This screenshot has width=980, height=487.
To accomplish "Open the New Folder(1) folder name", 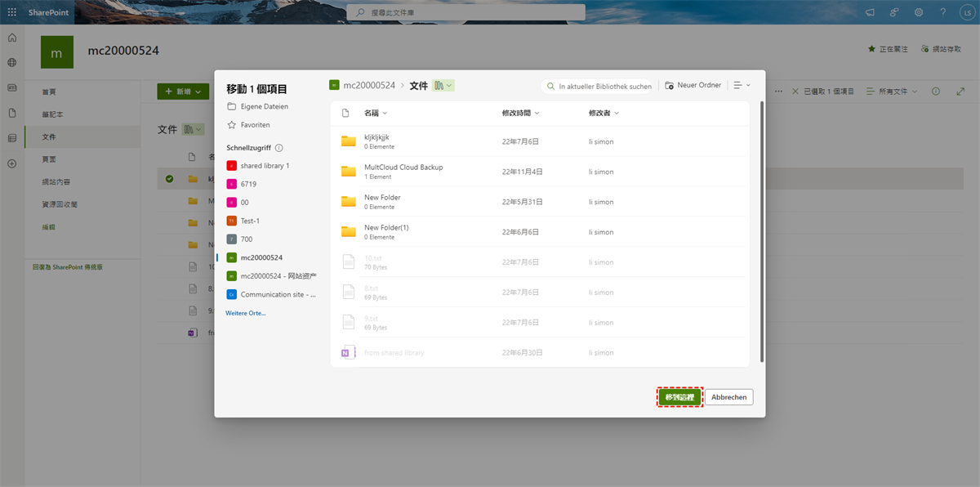I will tap(386, 228).
